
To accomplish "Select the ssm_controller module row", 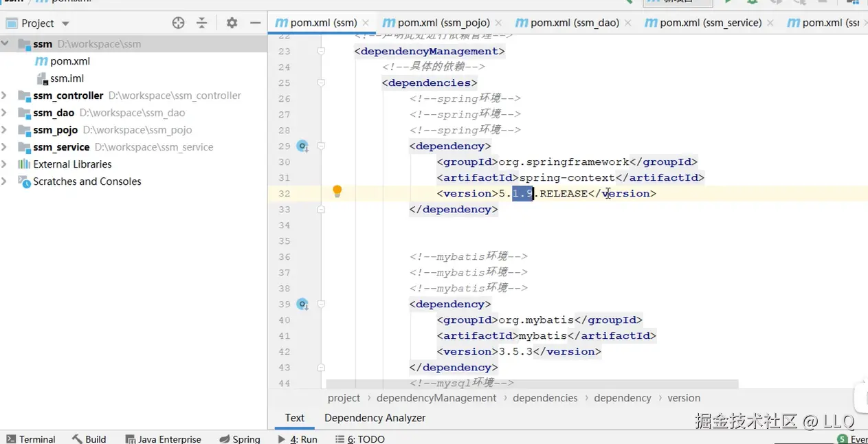I will coord(133,96).
